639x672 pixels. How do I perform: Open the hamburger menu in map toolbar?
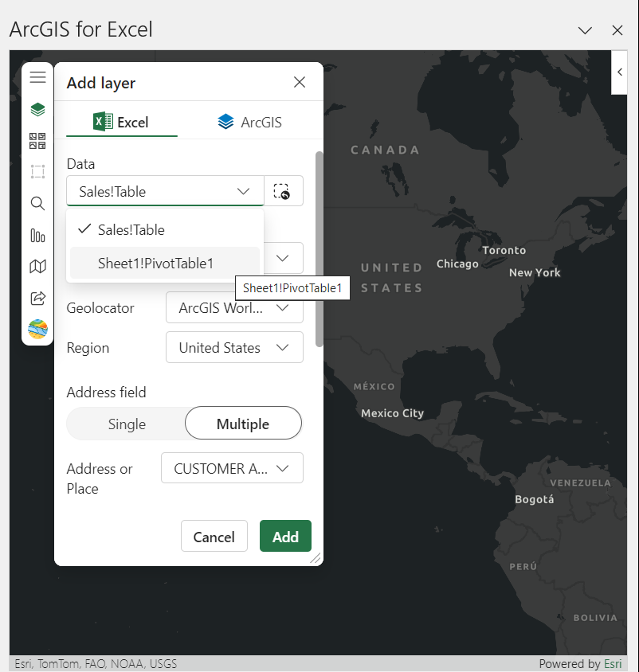[x=37, y=77]
